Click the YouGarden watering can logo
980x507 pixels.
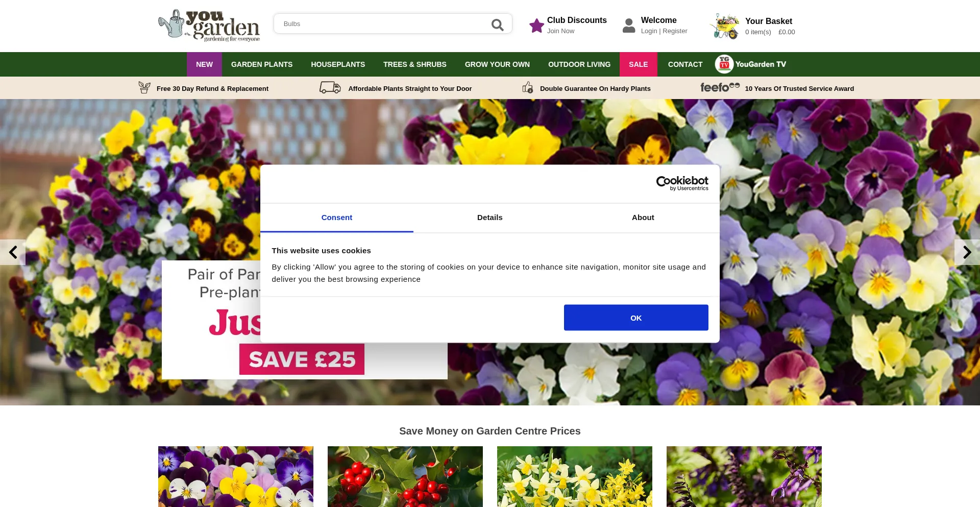209,26
